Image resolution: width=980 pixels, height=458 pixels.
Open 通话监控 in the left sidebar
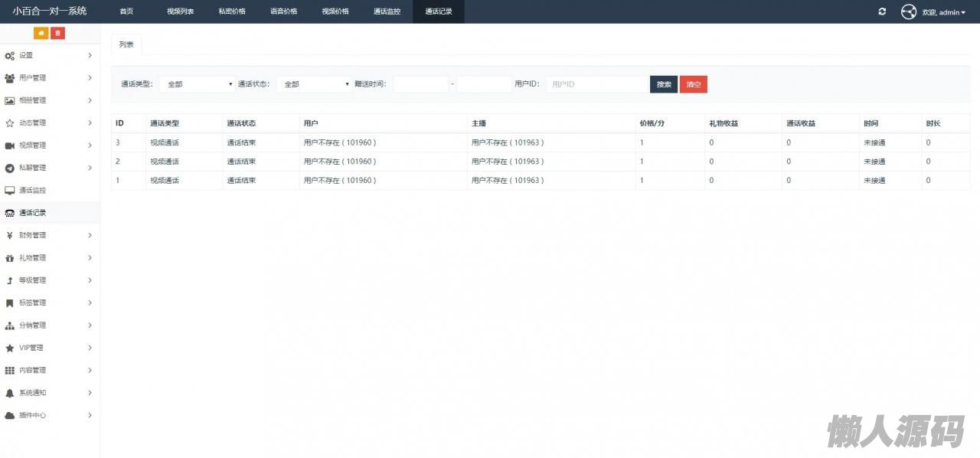32,190
